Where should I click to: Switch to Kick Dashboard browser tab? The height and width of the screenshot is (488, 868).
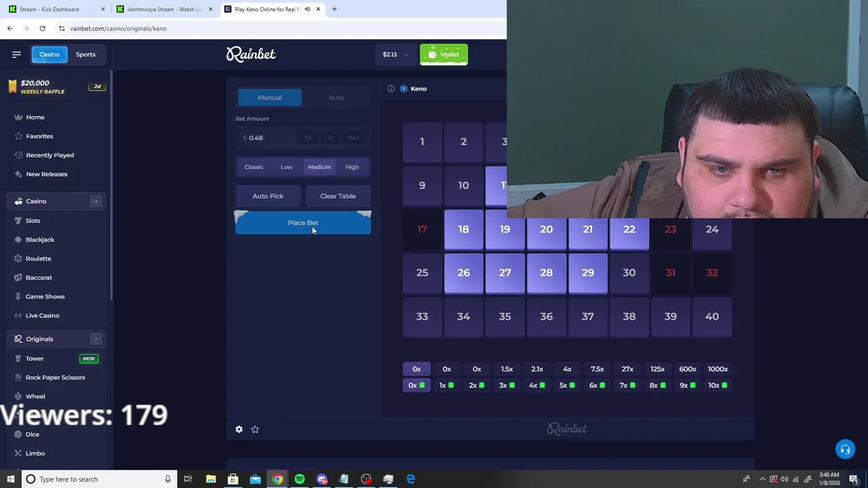point(56,9)
